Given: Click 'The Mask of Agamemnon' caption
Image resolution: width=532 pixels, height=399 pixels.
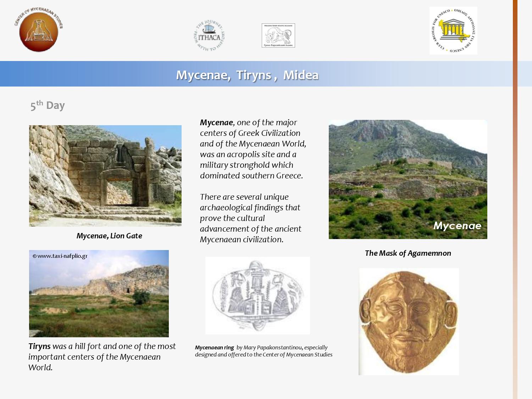Looking at the screenshot, I should point(408,253).
